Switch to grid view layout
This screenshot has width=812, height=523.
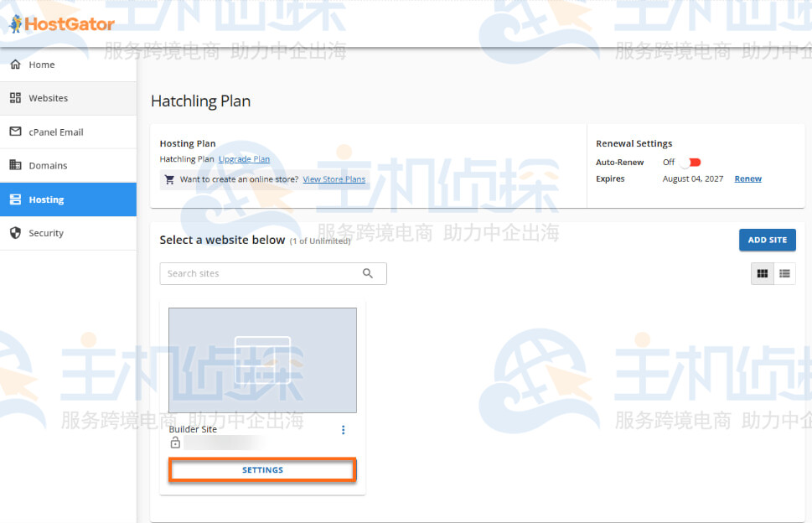762,273
